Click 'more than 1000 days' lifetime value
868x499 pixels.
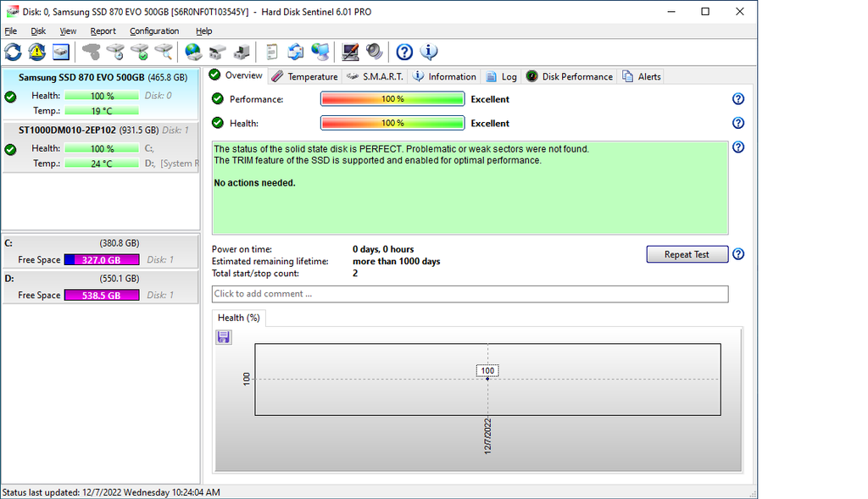(397, 261)
